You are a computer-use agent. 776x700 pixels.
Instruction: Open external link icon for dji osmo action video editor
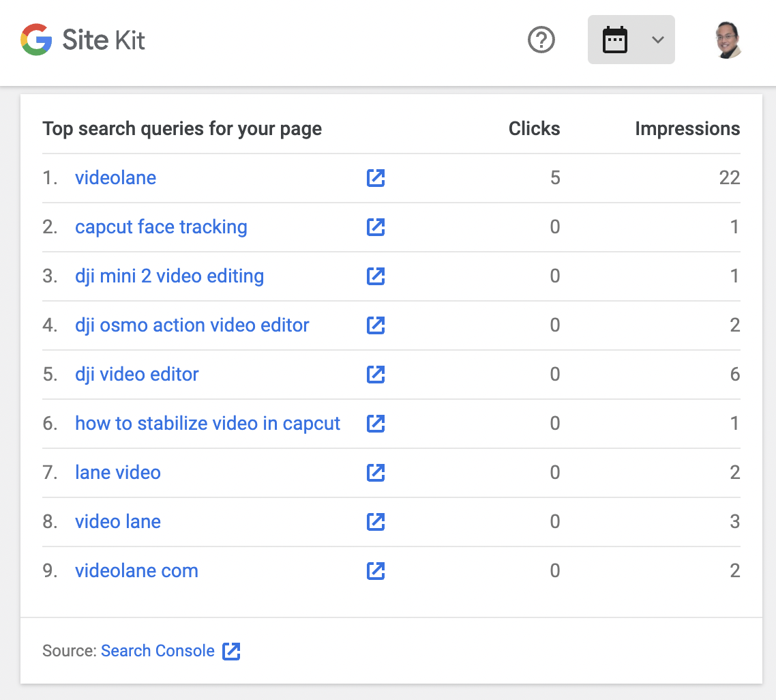pos(376,325)
